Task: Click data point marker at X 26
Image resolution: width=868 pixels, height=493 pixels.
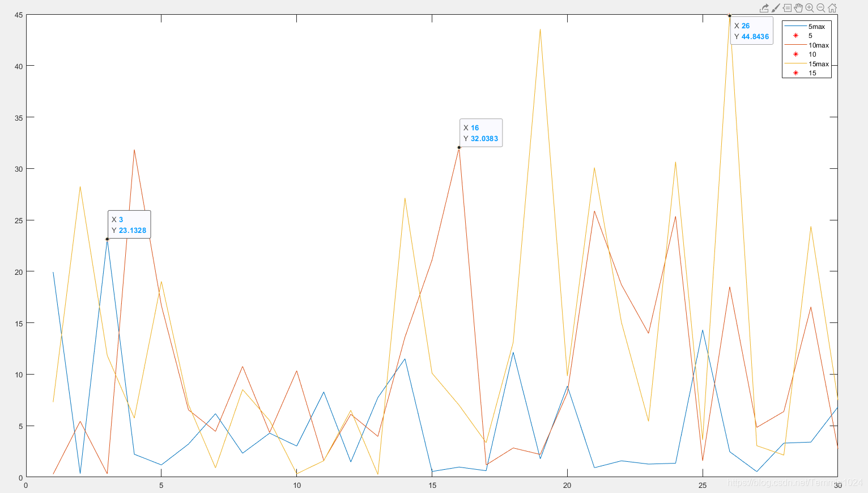Action: (730, 16)
